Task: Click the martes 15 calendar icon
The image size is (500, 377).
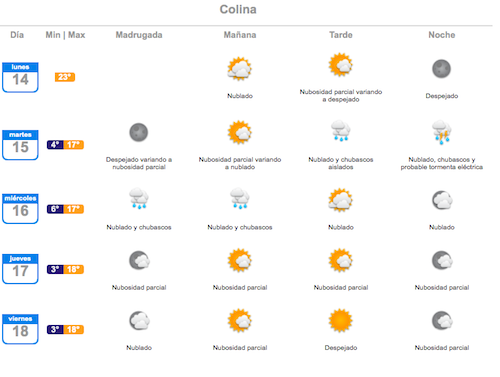Action: click(x=20, y=145)
